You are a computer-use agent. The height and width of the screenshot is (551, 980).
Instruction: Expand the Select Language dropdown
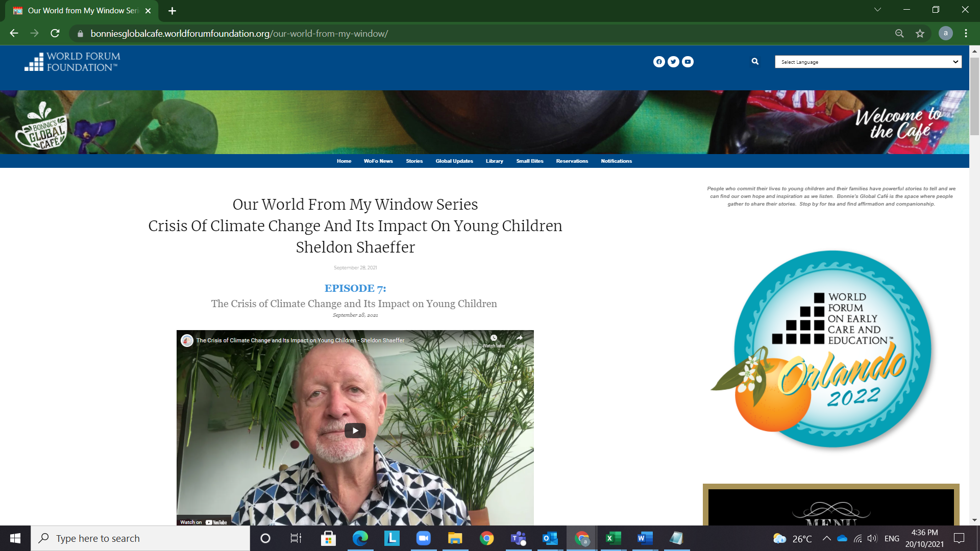pyautogui.click(x=868, y=62)
